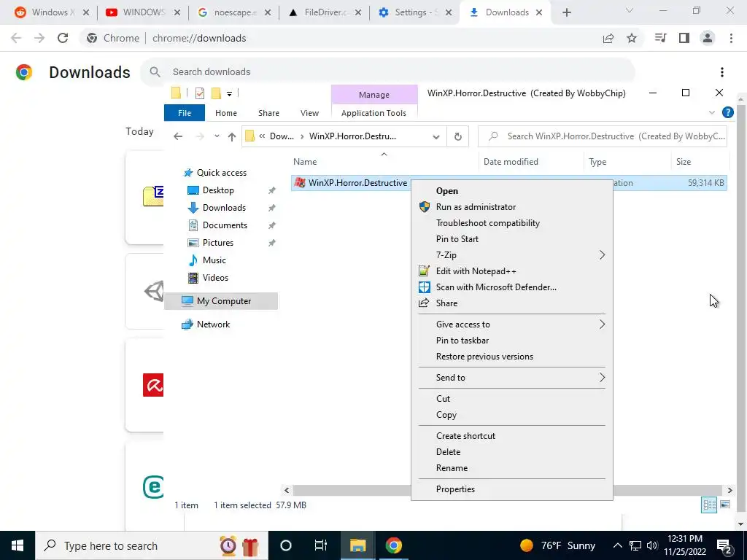Open Quick Access Toolbar customize dropdown
This screenshot has height=560, width=747.
point(229,94)
